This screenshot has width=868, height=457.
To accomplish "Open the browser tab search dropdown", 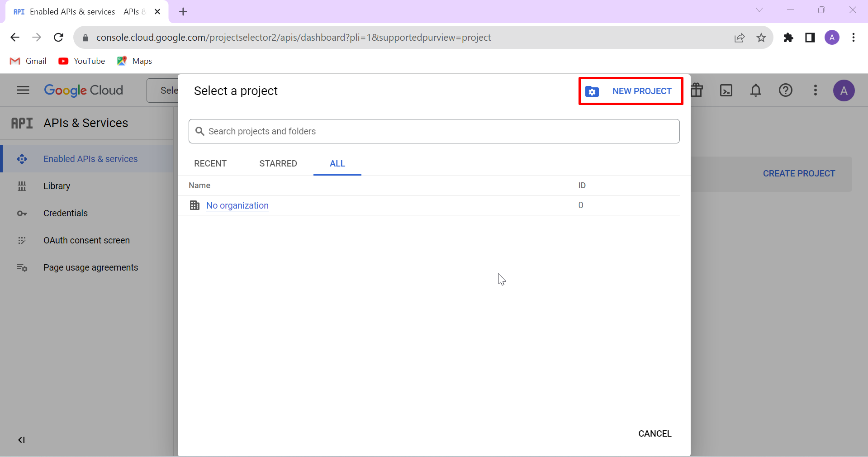I will (760, 10).
